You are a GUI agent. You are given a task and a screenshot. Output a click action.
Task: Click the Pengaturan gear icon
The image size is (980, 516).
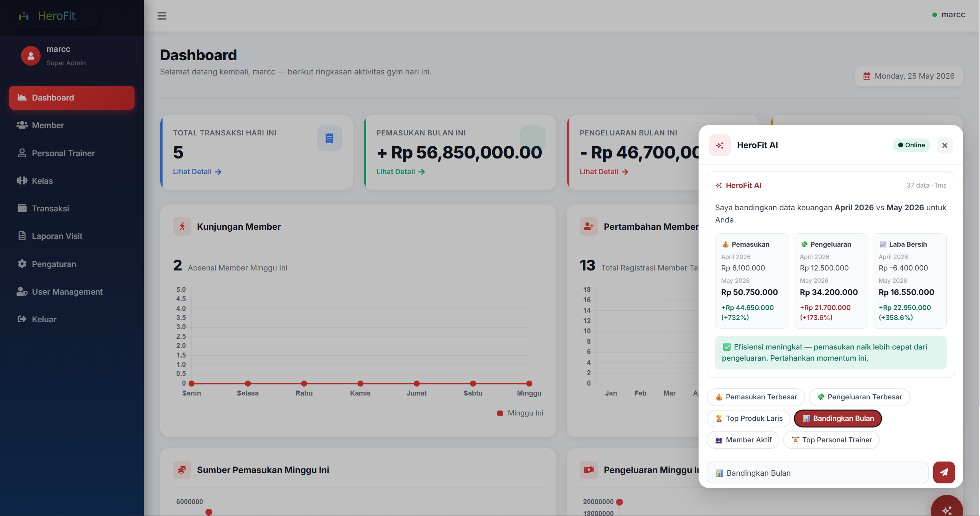point(22,264)
